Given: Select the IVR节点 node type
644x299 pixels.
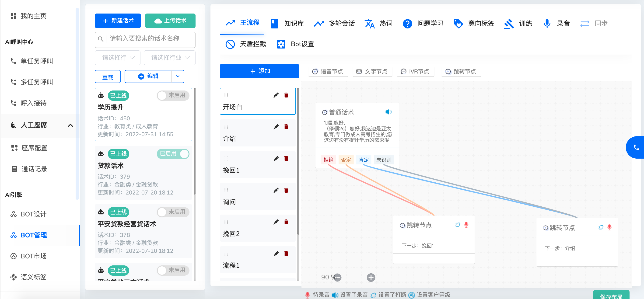Looking at the screenshot, I should click(x=415, y=71).
